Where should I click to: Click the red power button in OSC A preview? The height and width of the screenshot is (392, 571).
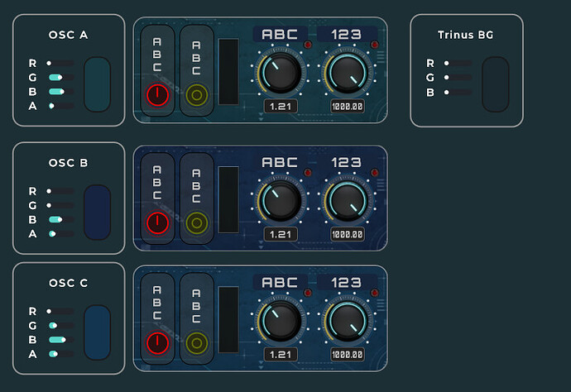click(157, 94)
